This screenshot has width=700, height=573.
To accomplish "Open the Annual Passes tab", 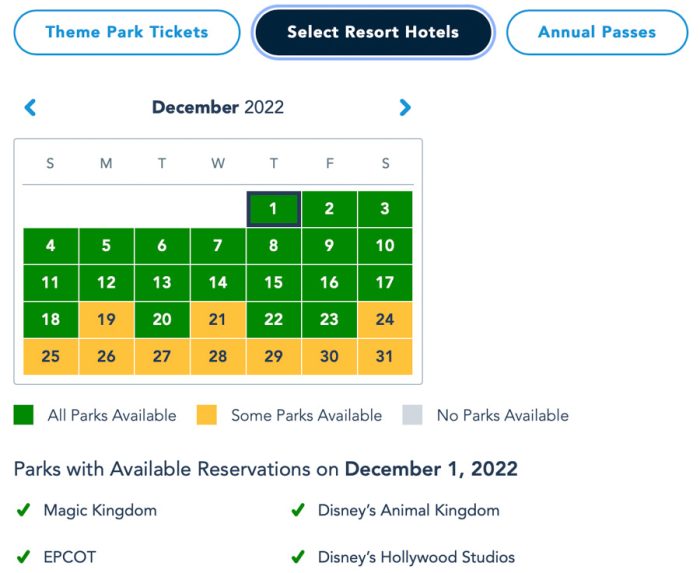I will point(597,32).
